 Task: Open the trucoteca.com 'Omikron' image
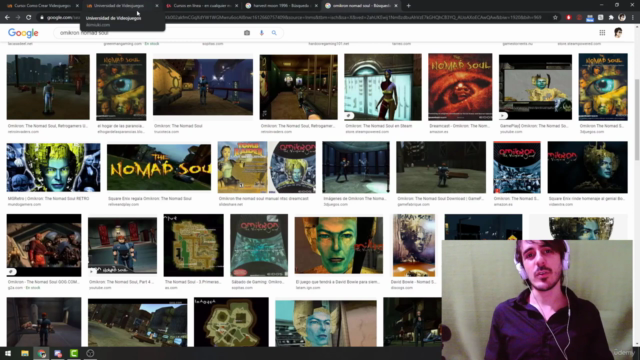(203, 87)
